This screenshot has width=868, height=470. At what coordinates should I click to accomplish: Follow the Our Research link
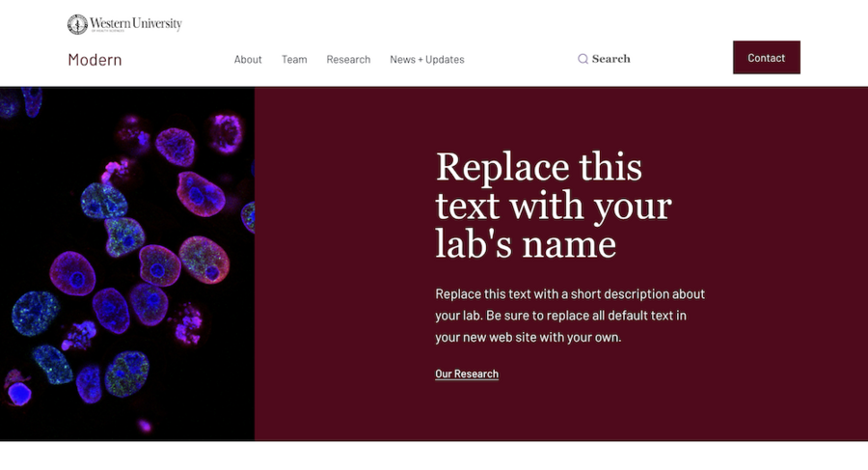tap(467, 374)
